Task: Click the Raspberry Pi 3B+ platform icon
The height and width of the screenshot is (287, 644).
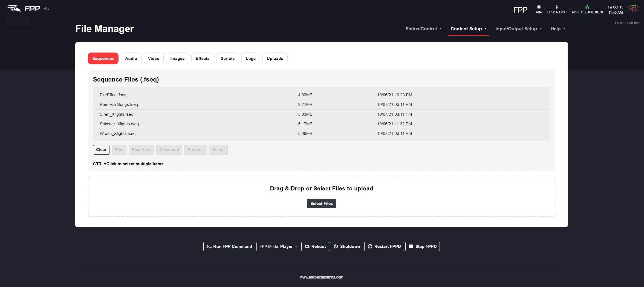Action: [634, 9]
